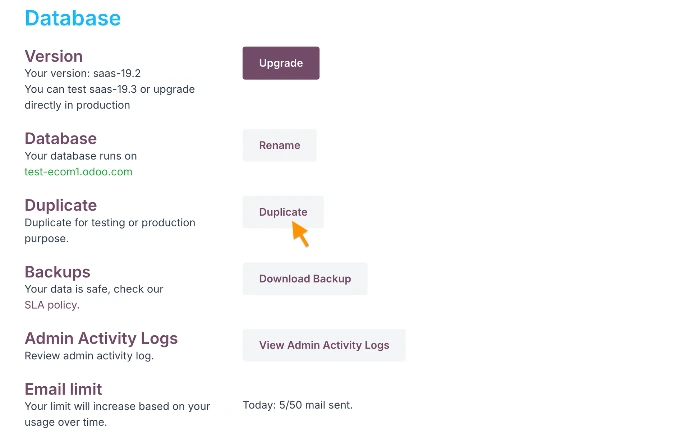
Task: Click the orange arrow pointer graphic
Action: click(300, 234)
